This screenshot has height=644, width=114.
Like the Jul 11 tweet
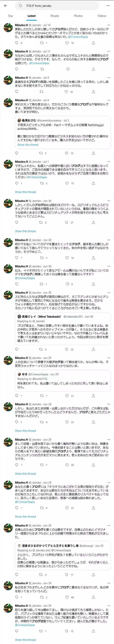68,69
